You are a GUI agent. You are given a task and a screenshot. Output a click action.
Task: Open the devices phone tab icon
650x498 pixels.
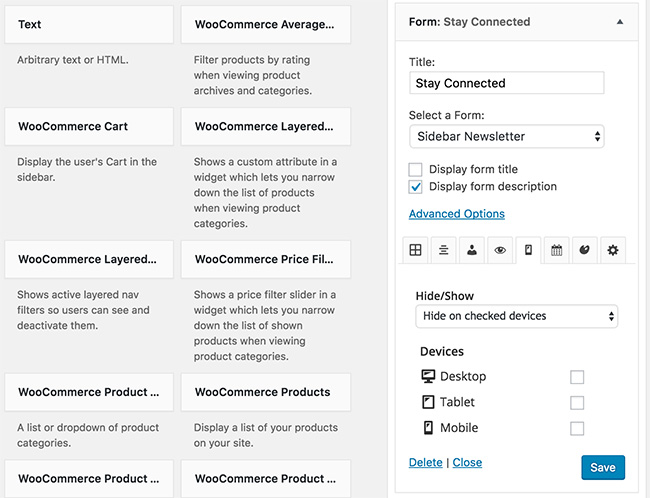click(x=528, y=250)
